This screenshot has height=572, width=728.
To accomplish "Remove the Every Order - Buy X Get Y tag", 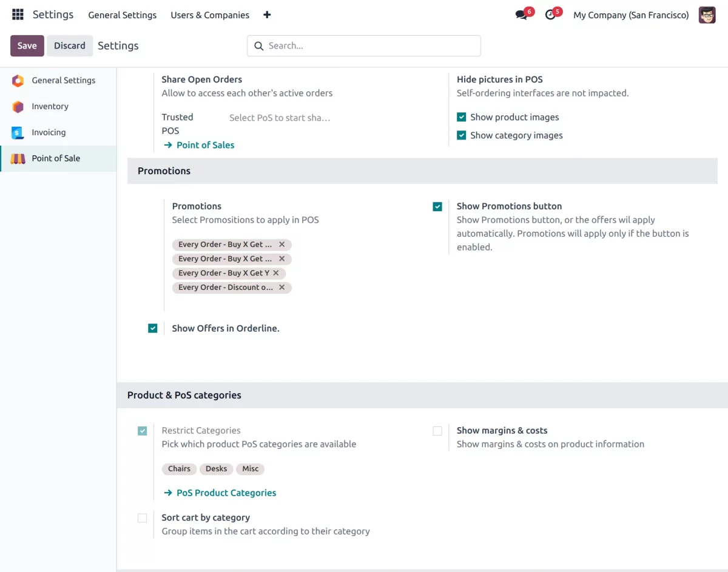I will 276,273.
